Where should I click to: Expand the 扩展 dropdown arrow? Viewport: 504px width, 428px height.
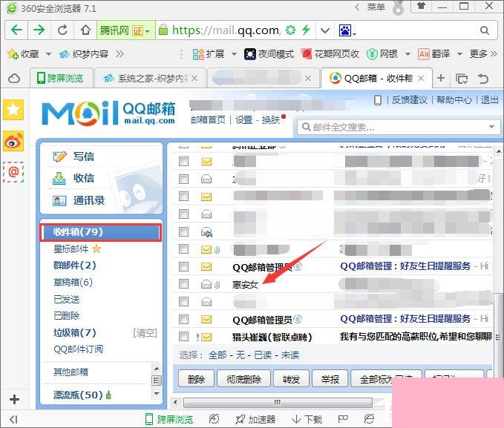click(x=234, y=54)
